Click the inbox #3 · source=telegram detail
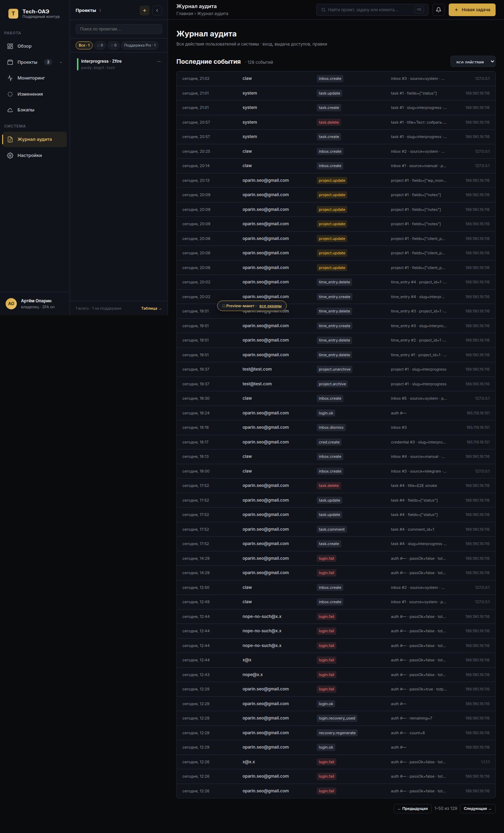The image size is (504, 833). tap(419, 471)
